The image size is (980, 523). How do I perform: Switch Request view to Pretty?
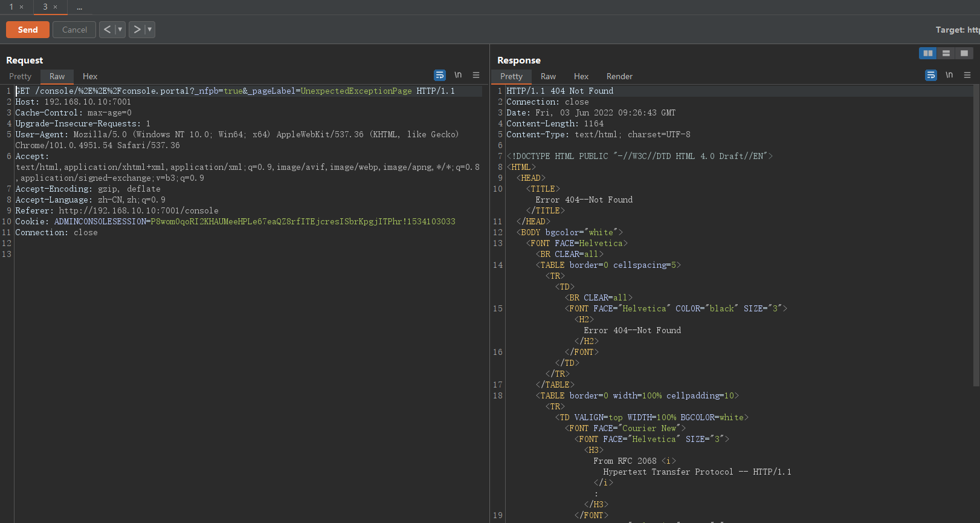pyautogui.click(x=20, y=76)
